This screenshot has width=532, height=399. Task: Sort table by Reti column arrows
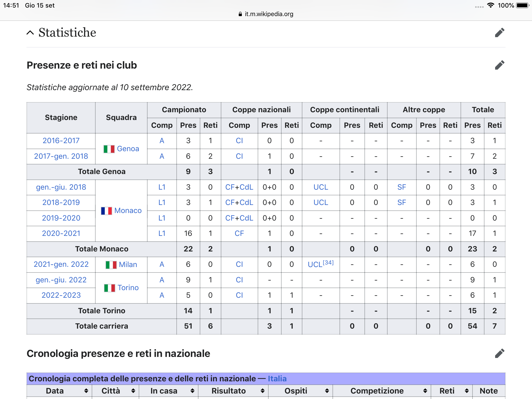(x=467, y=391)
